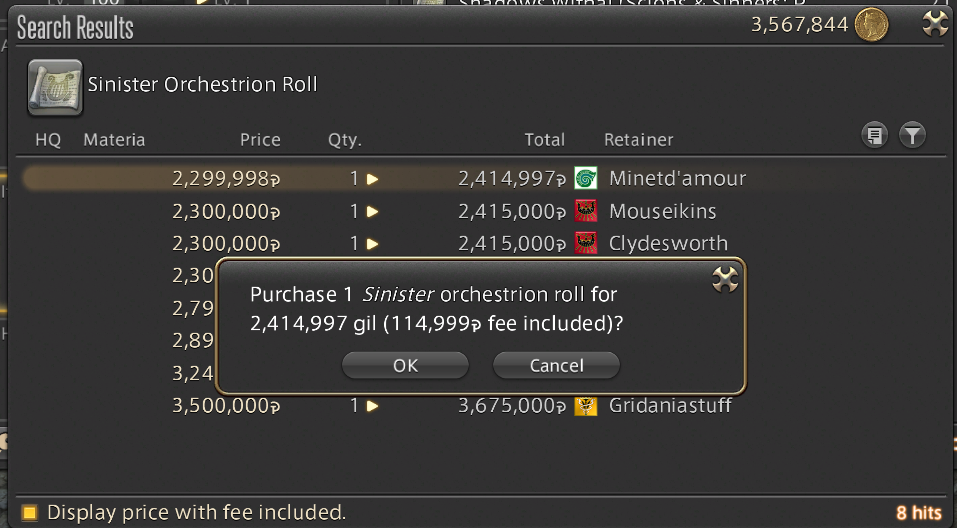This screenshot has width=957, height=528.
Task: Click the 2,414,997 total value
Action: point(512,178)
